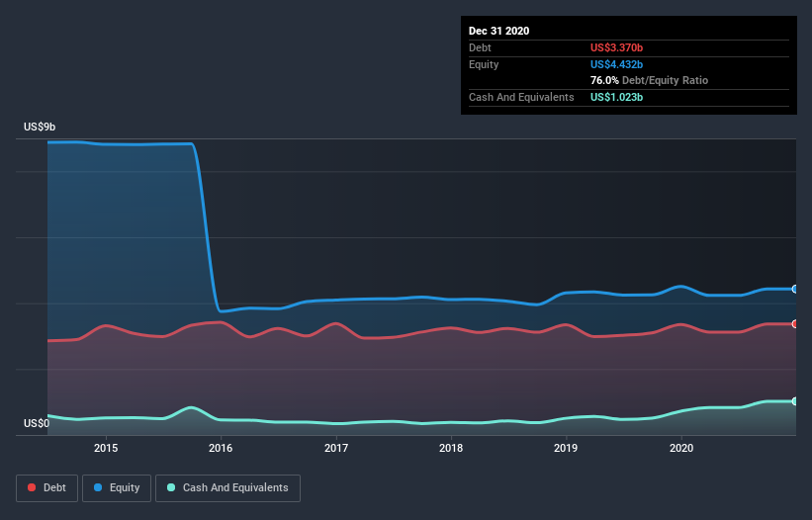Screen dimensions: 812x520
Task: Click the 2017 x-axis label
Action: [x=336, y=448]
